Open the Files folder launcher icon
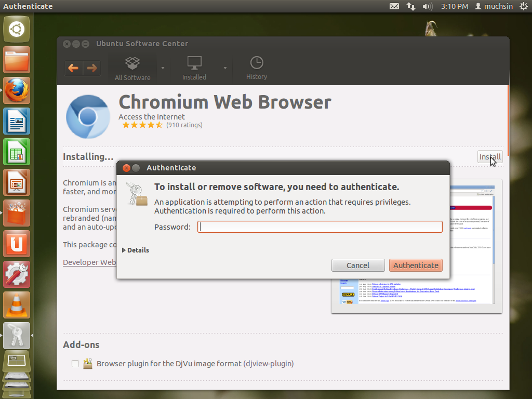 (17, 60)
